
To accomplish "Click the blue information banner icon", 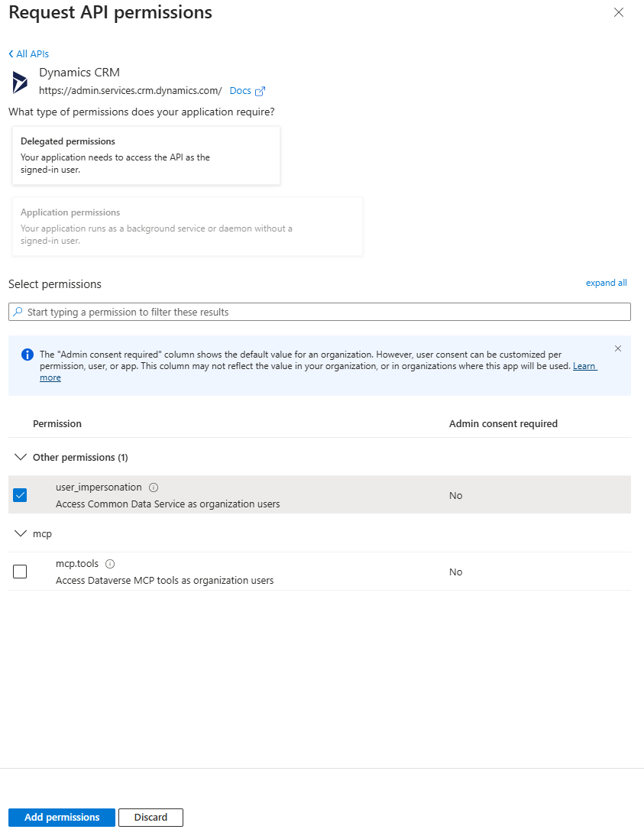I will pos(28,355).
